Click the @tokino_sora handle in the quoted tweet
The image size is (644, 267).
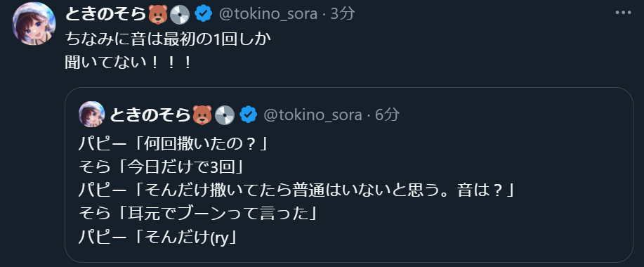313,115
